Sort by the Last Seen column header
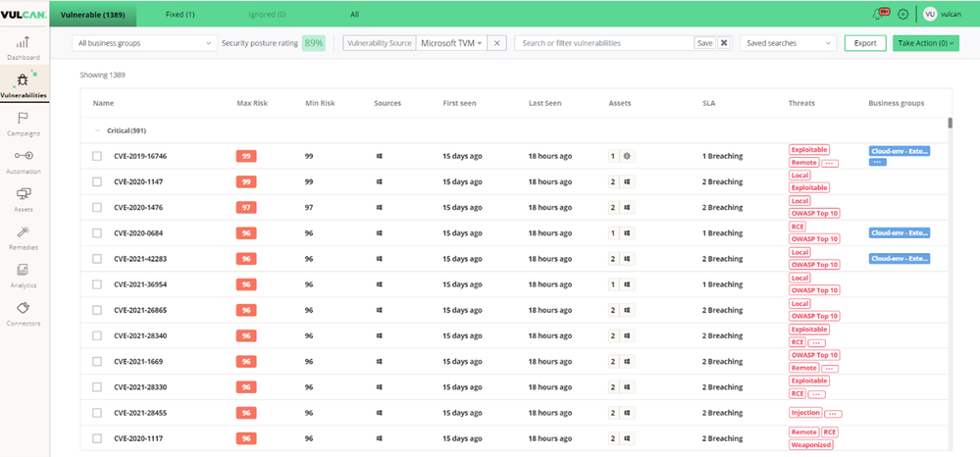This screenshot has width=980, height=457. [x=545, y=103]
